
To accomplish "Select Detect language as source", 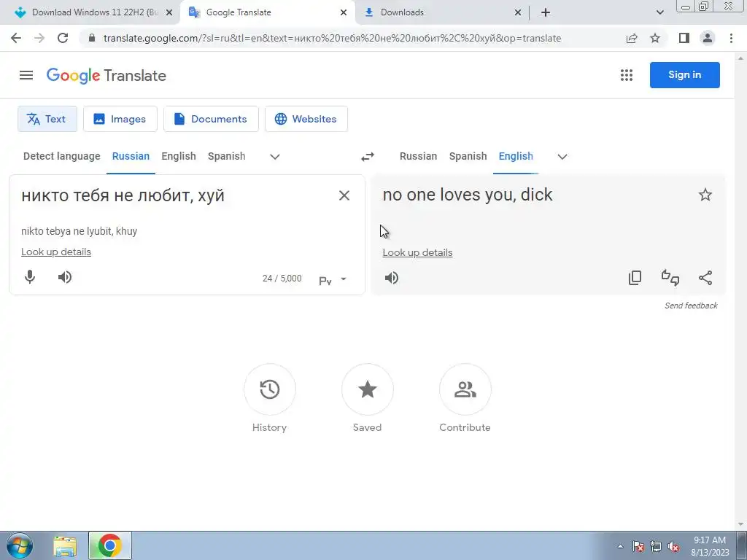I will (62, 156).
